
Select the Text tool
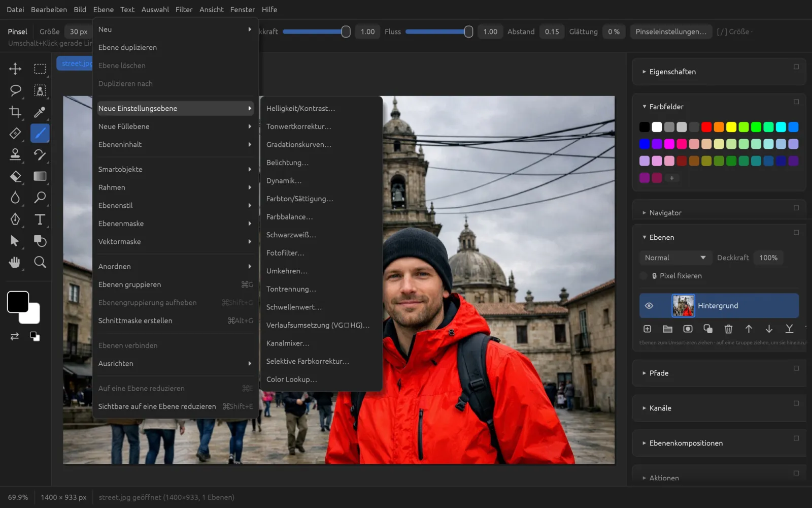(x=40, y=219)
